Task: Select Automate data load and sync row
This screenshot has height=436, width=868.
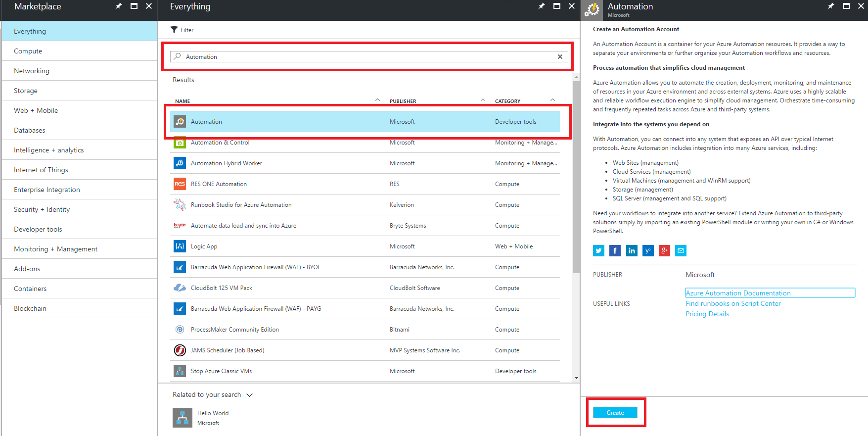Action: pos(365,225)
